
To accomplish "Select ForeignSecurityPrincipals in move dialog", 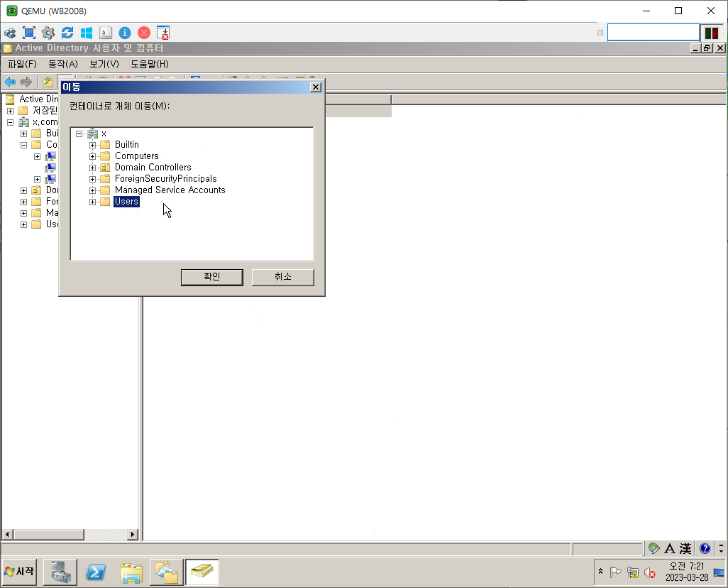I will [x=166, y=178].
